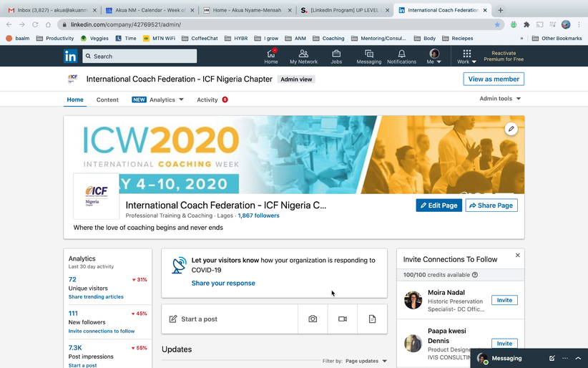
Task: Expand the Messaging overlay chevron
Action: 578,358
